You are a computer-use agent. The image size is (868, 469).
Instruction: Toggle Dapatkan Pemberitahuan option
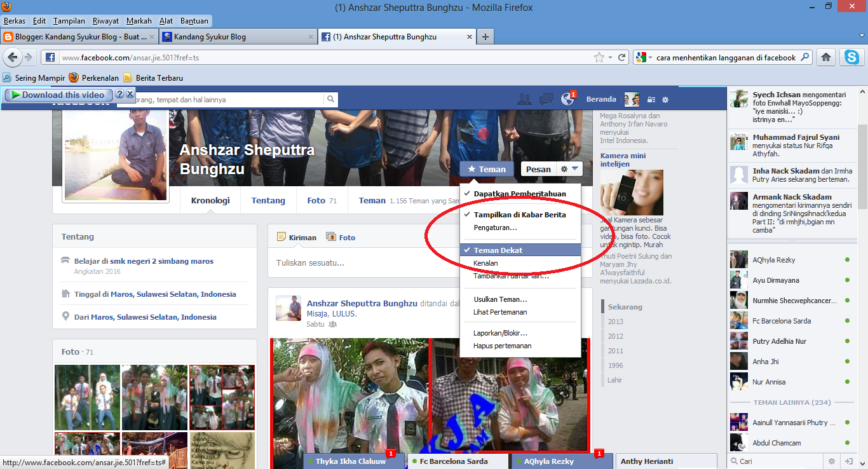point(520,193)
